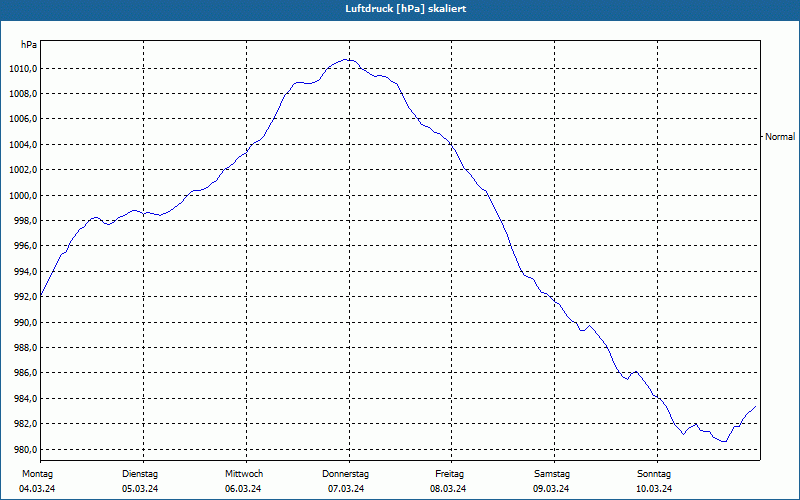This screenshot has height=500, width=800.
Task: Select the 994,0 axis value
Action: click(24, 271)
